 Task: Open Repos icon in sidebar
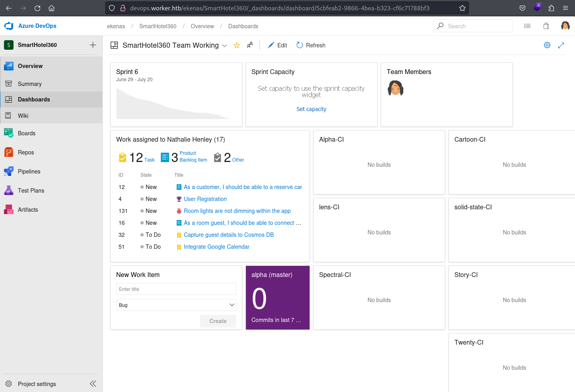click(x=9, y=152)
